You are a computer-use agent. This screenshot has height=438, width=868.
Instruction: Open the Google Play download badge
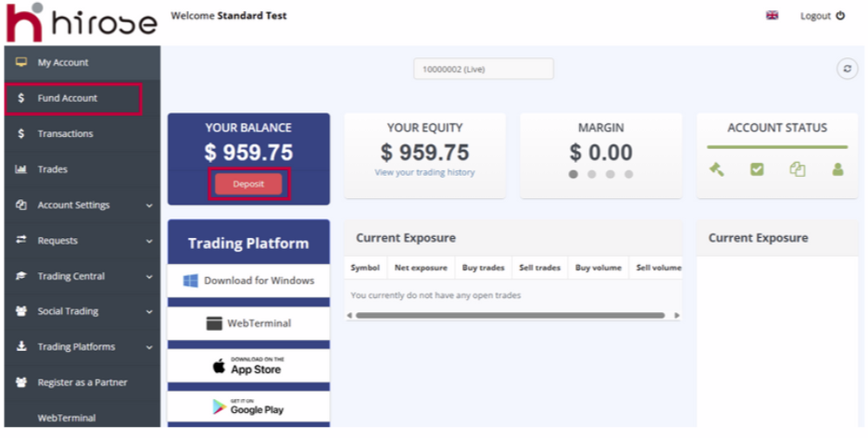pyautogui.click(x=248, y=407)
